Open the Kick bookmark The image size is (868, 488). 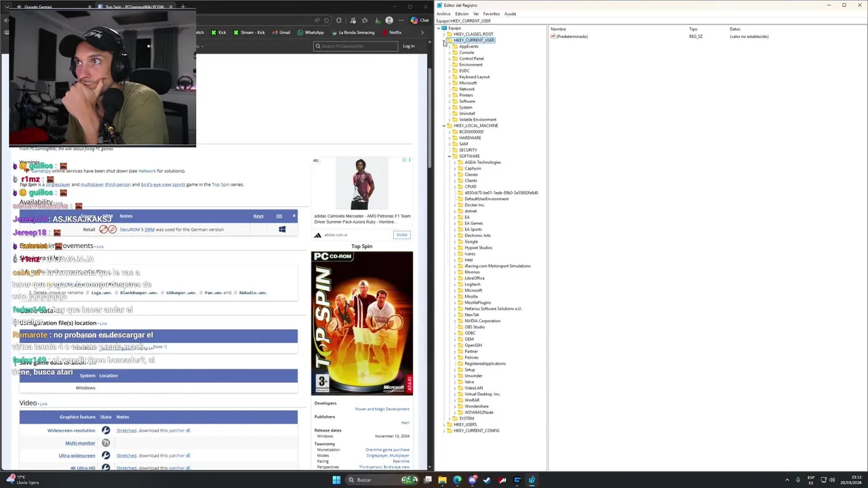click(x=219, y=33)
